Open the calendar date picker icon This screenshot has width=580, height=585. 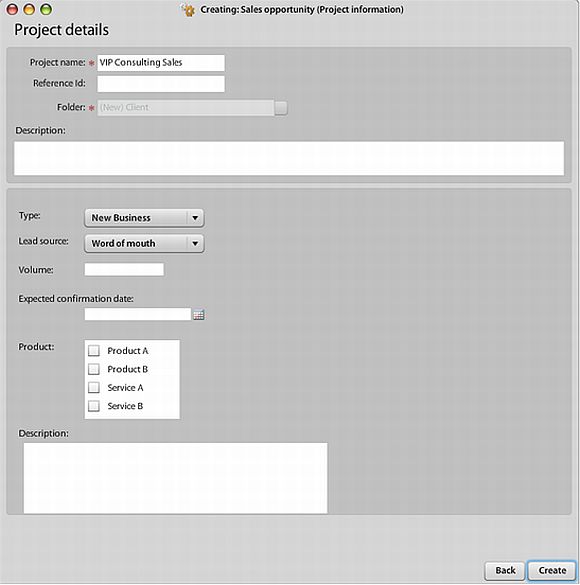[198, 315]
